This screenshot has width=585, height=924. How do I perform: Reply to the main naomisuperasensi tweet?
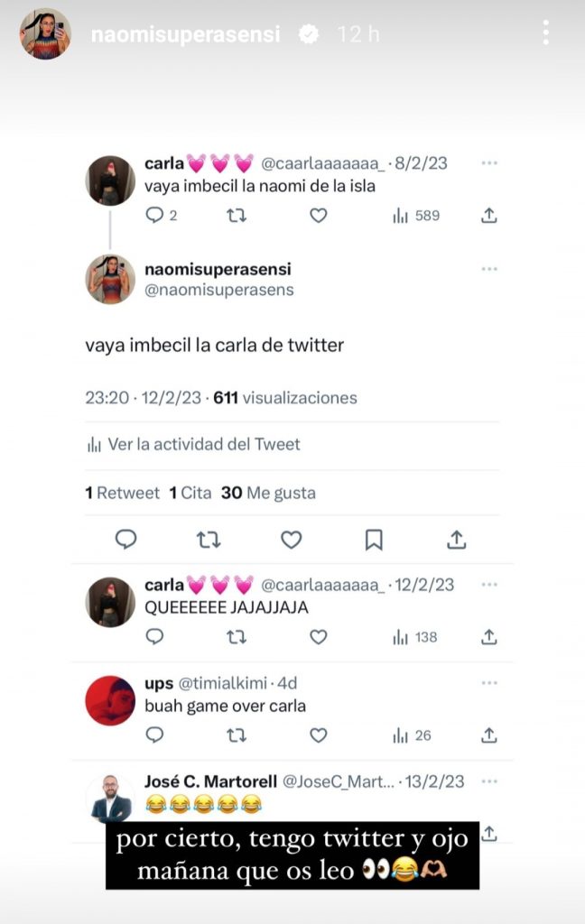(x=125, y=540)
